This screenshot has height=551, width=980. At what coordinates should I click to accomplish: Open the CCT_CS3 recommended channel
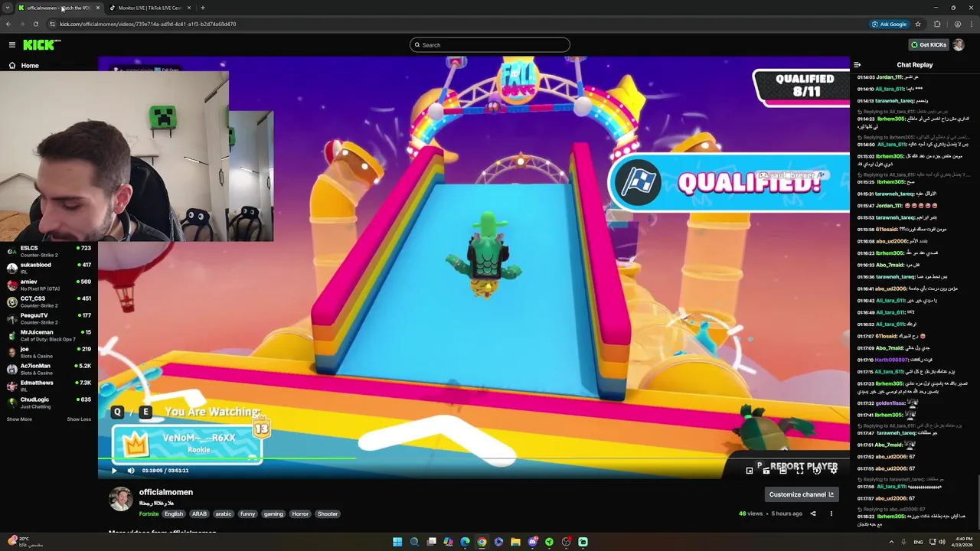49,302
